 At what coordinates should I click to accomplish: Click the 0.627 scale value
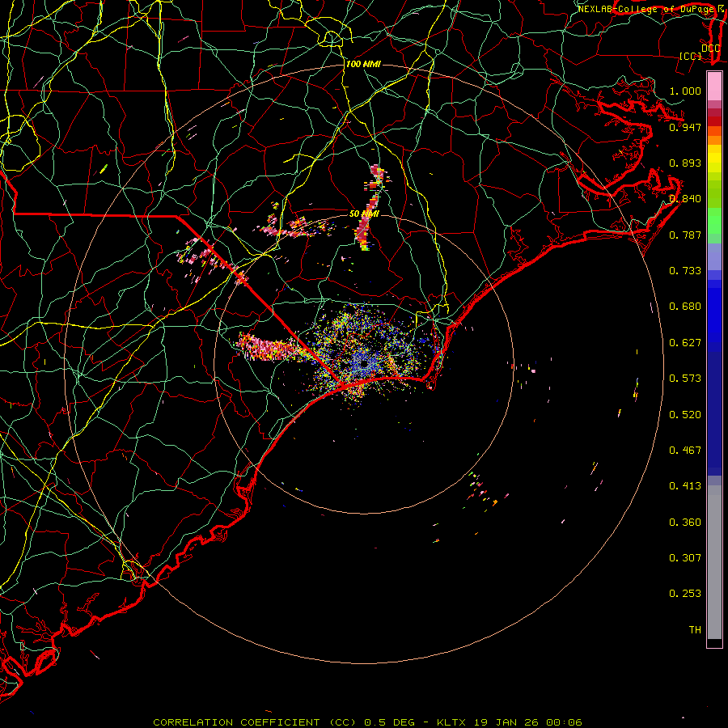(685, 342)
